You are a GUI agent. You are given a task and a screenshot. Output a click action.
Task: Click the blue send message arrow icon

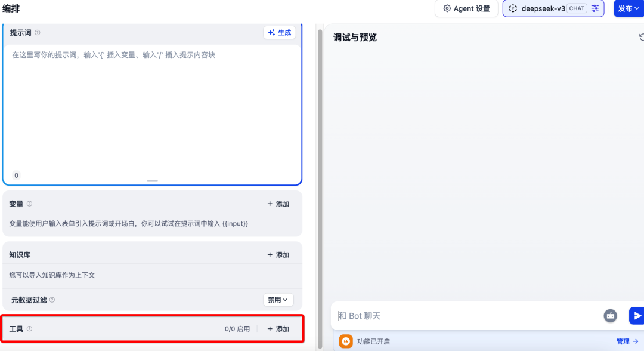pyautogui.click(x=637, y=316)
